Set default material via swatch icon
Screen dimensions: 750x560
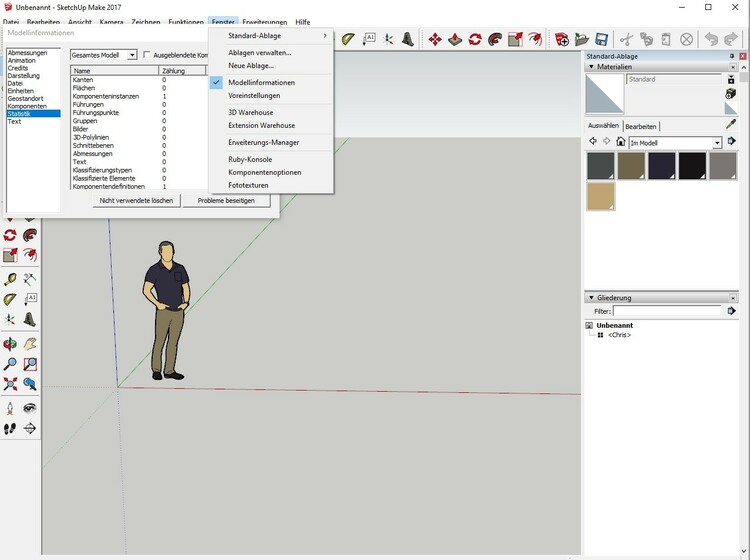(x=731, y=108)
